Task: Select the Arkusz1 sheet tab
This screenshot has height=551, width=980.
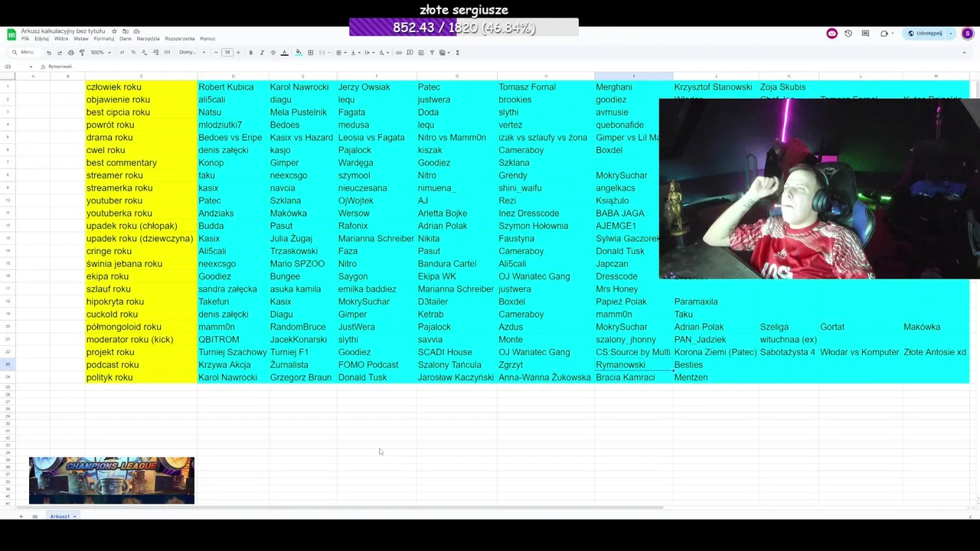Action: pos(61,517)
